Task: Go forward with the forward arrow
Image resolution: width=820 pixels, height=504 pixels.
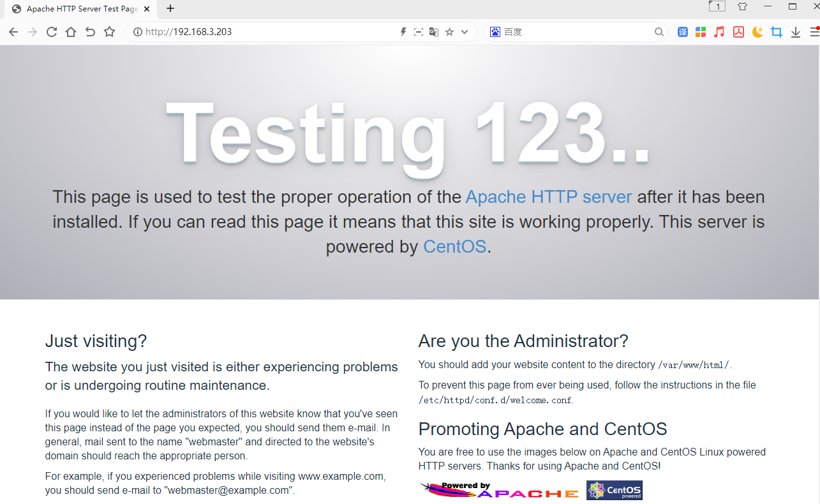Action: 33,32
